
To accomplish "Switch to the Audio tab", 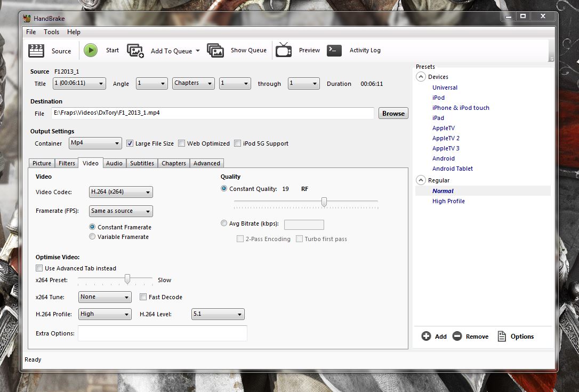I will pos(114,163).
